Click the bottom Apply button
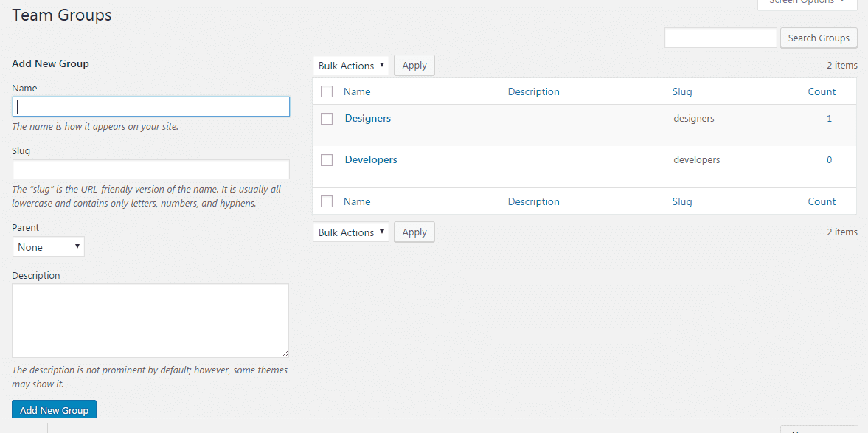This screenshot has width=868, height=433. (x=414, y=232)
